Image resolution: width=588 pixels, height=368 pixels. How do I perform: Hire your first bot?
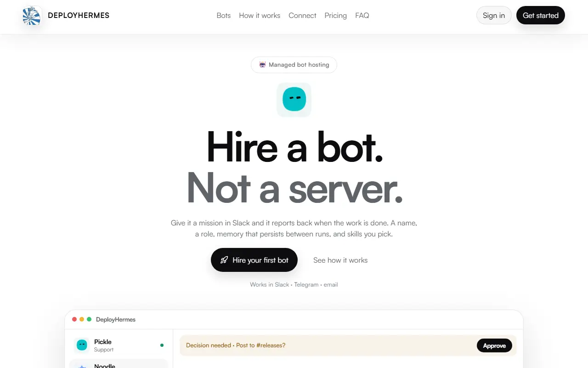(x=254, y=260)
